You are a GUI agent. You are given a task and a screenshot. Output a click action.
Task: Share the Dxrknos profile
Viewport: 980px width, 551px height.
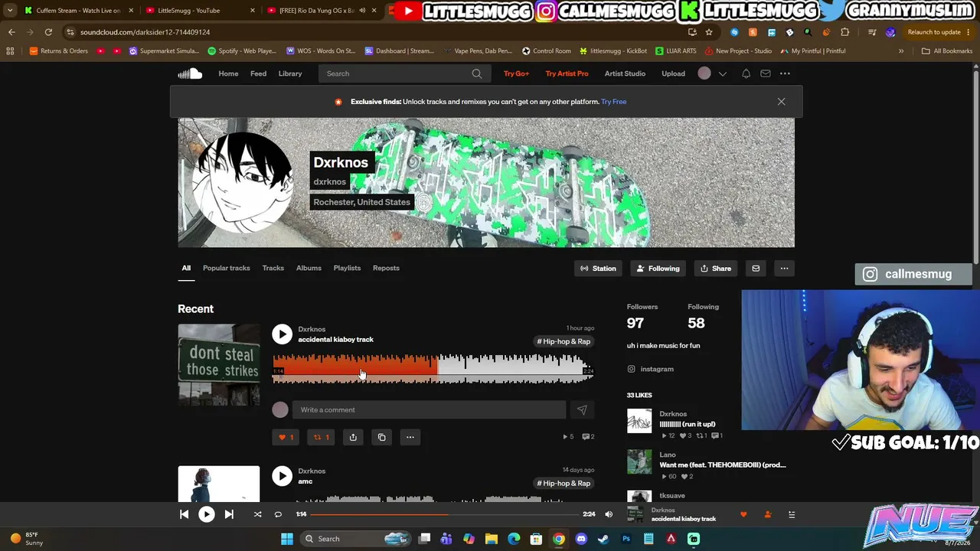(x=716, y=269)
